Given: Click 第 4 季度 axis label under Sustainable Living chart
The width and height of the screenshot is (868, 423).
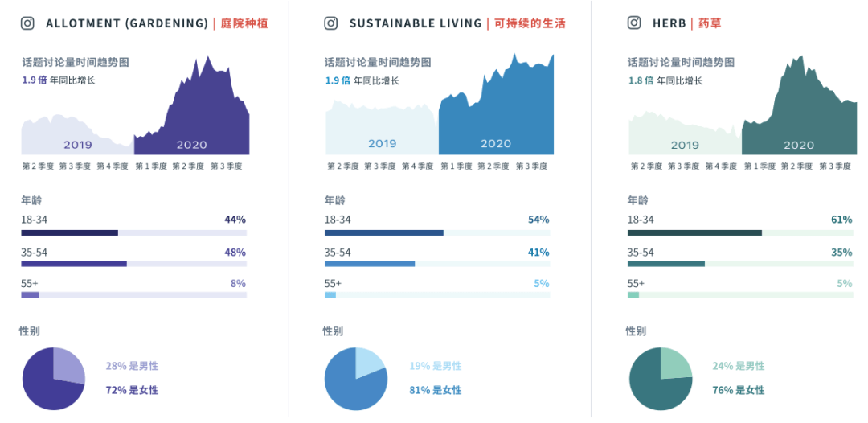Looking at the screenshot, I should [417, 166].
